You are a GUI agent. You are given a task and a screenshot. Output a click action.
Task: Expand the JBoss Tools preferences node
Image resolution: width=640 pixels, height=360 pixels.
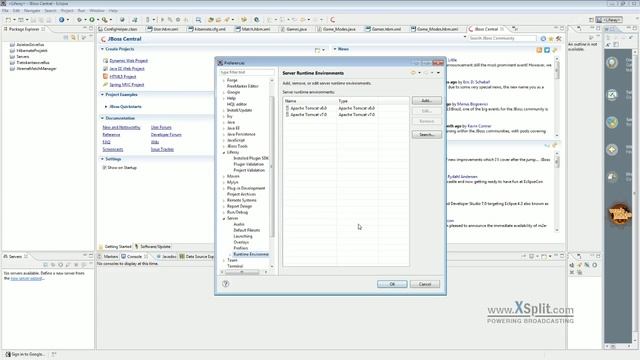coord(224,146)
